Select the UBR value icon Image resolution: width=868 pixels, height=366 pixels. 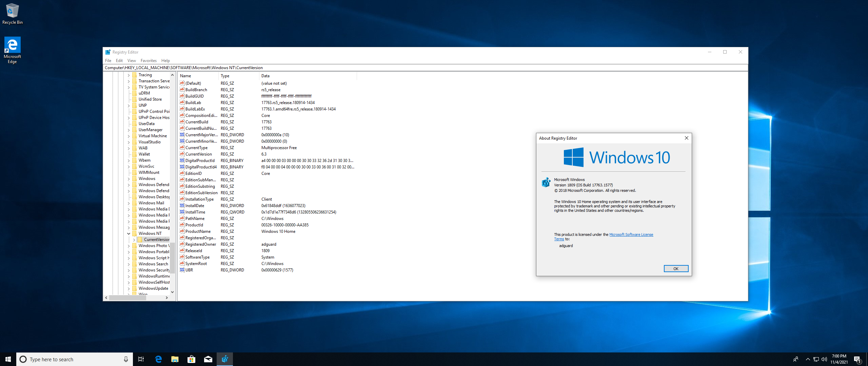182,270
